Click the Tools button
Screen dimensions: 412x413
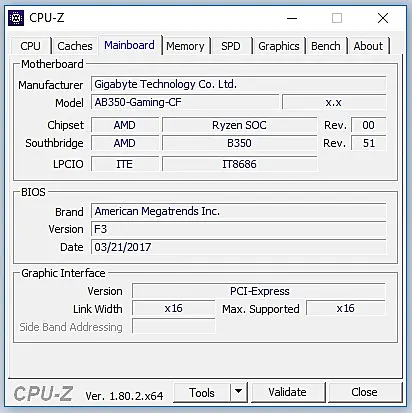click(202, 393)
